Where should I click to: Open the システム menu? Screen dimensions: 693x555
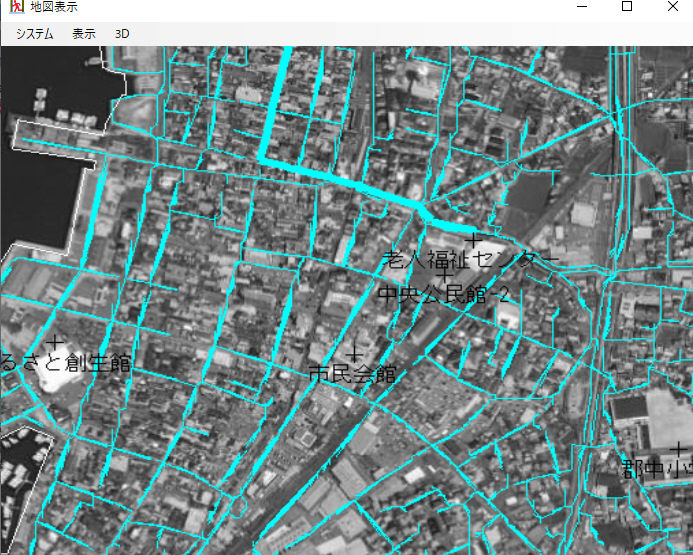[x=34, y=33]
